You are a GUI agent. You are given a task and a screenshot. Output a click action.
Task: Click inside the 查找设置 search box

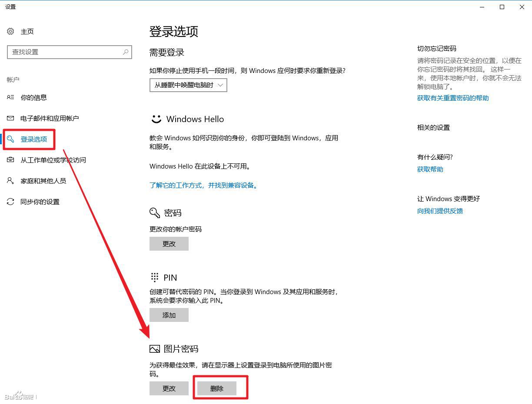coord(70,52)
